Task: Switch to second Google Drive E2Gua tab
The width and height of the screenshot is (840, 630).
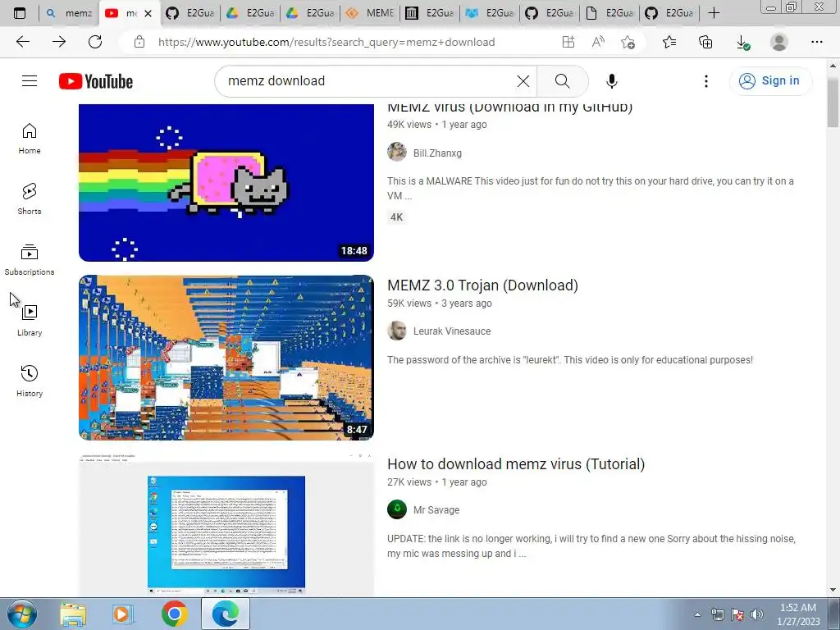Action: point(310,13)
